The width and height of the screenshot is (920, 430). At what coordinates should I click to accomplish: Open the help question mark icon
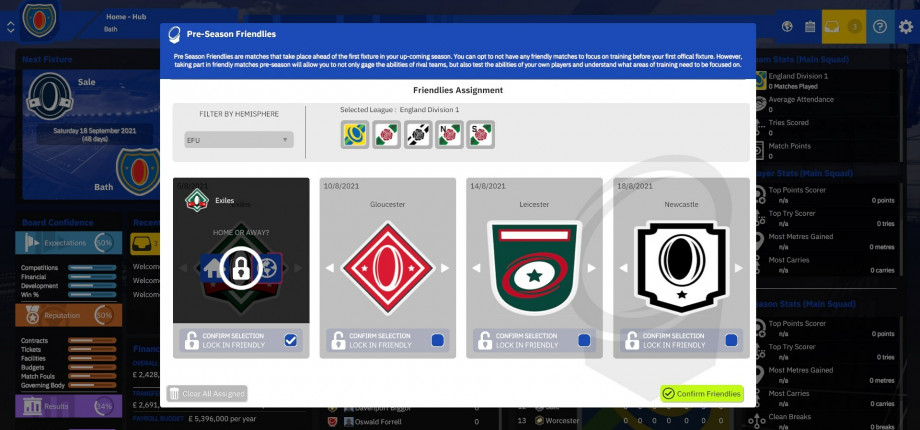click(880, 26)
